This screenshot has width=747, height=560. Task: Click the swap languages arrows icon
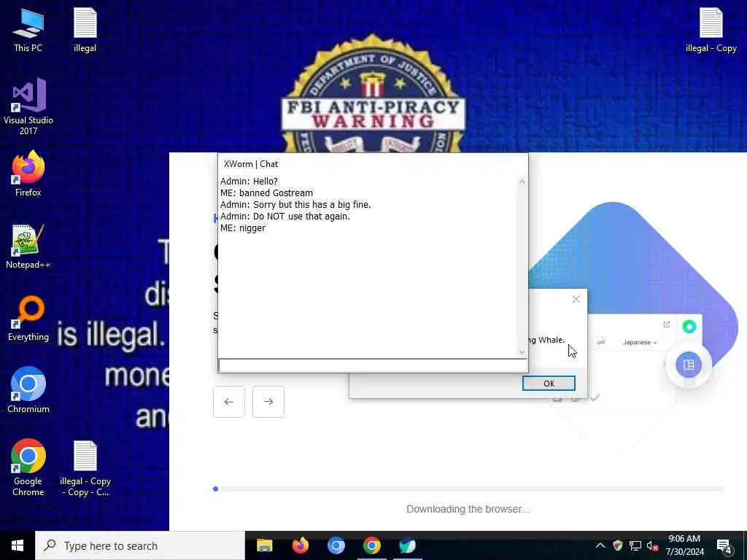[x=601, y=342]
